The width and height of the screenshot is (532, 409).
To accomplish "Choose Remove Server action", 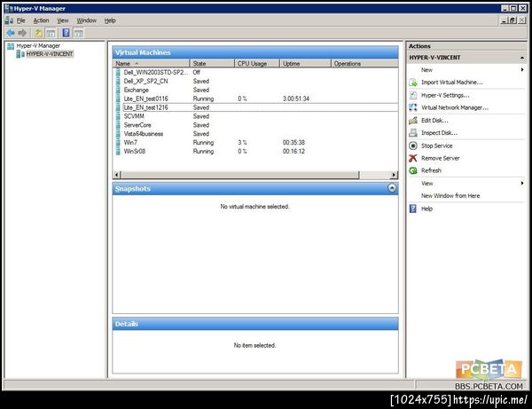I will pyautogui.click(x=440, y=159).
